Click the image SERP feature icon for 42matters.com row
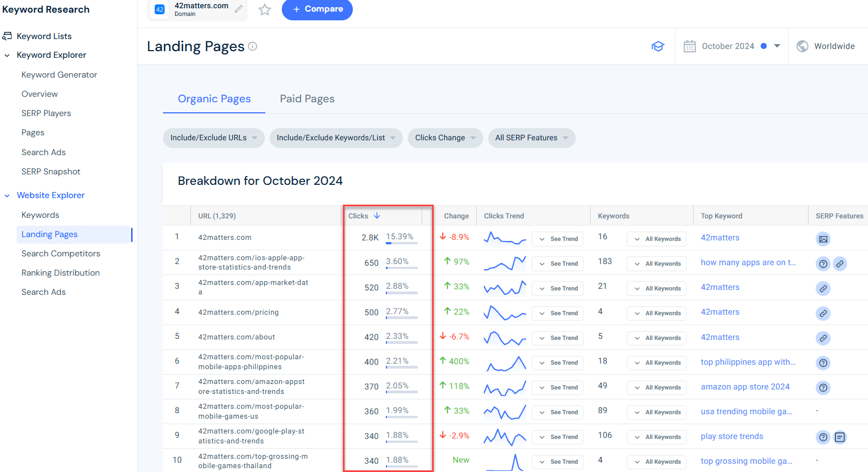Image resolution: width=868 pixels, height=472 pixels. click(x=823, y=239)
